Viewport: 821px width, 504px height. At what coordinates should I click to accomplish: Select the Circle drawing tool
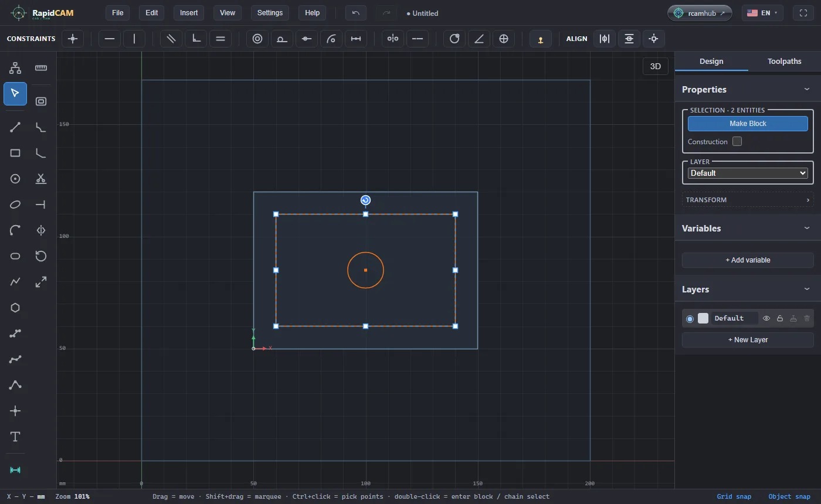15,179
